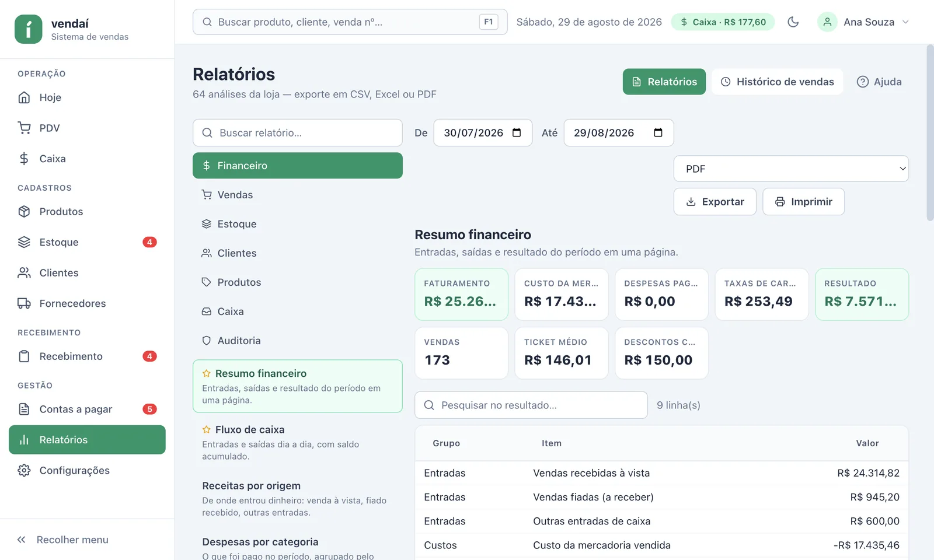934x560 pixels.
Task: Click Pesquisar no resultado search field
Action: (x=531, y=405)
